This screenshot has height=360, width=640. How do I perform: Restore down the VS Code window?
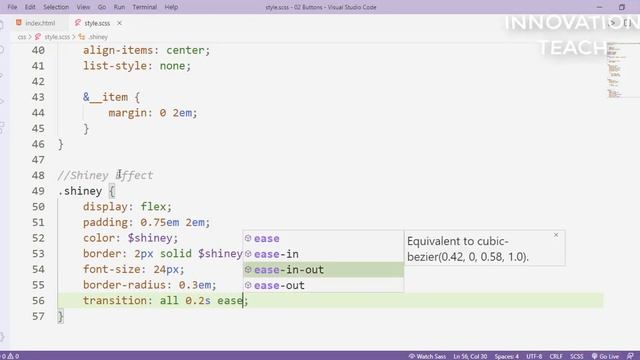coord(622,7)
